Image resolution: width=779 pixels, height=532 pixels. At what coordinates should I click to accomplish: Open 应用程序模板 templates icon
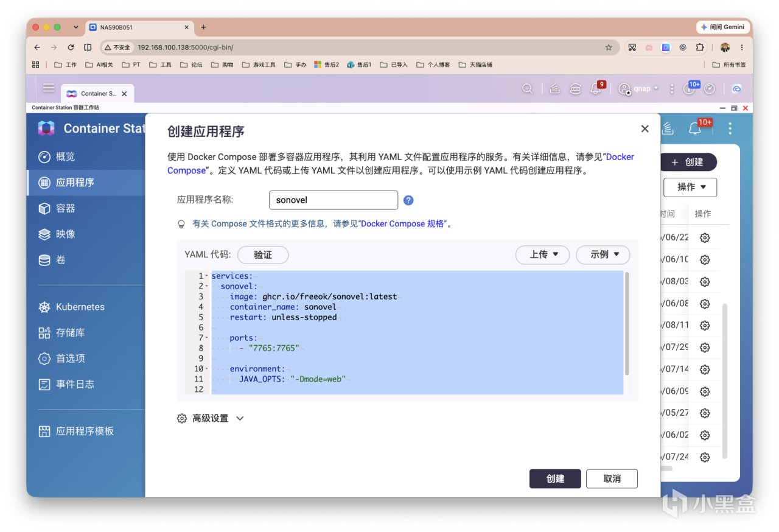[44, 431]
